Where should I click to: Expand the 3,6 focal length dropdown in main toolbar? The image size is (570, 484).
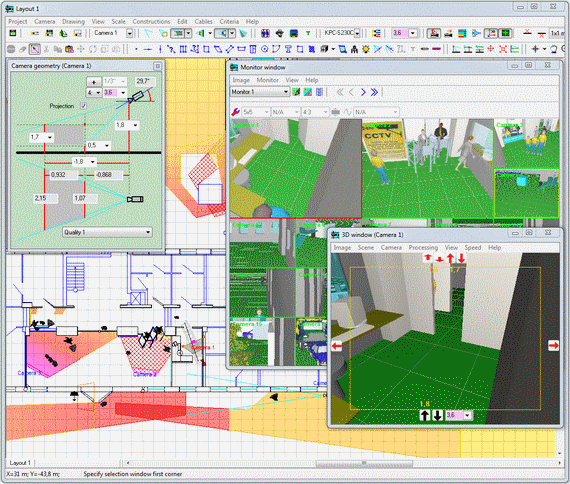pos(413,33)
